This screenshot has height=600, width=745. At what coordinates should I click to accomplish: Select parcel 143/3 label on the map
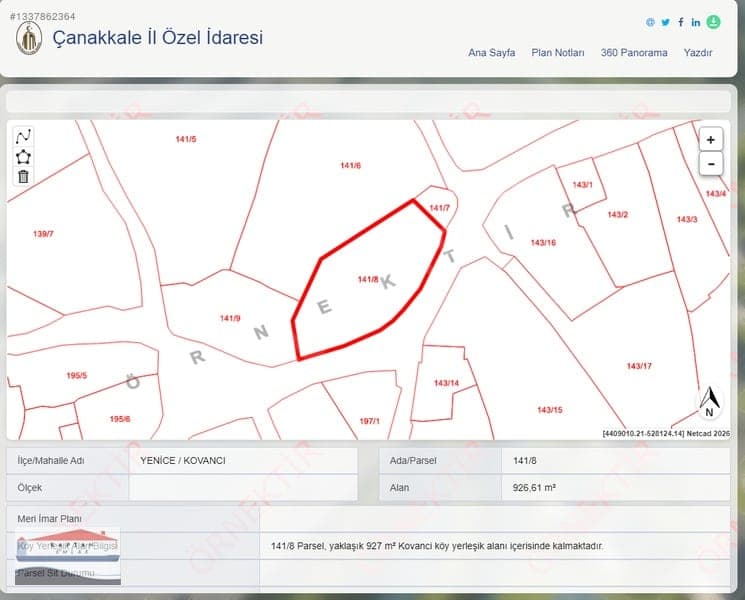(x=687, y=219)
